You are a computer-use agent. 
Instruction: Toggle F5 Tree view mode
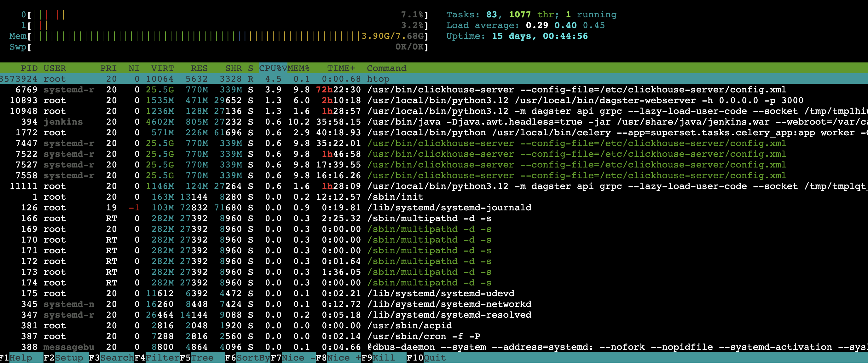pos(202,358)
